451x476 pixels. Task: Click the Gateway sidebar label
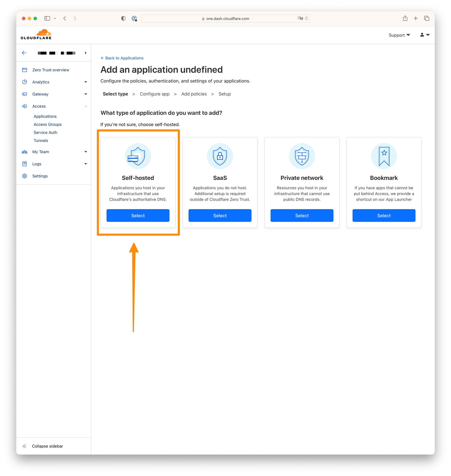click(x=40, y=94)
